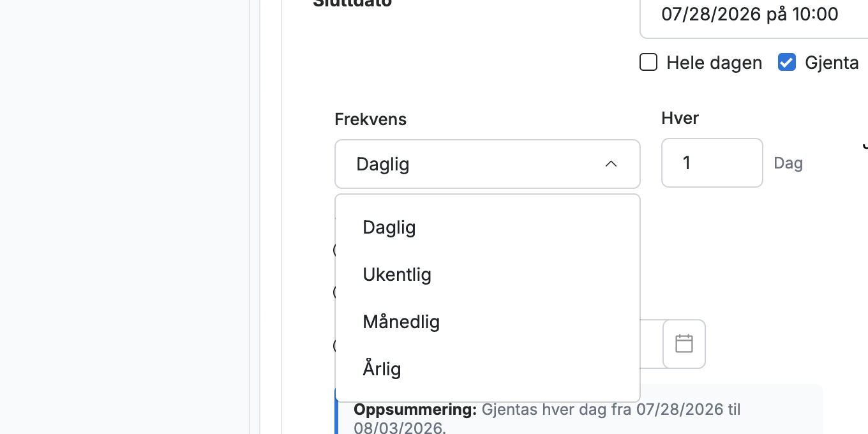Open the calendar date picker icon
The image size is (868, 434).
tap(684, 344)
